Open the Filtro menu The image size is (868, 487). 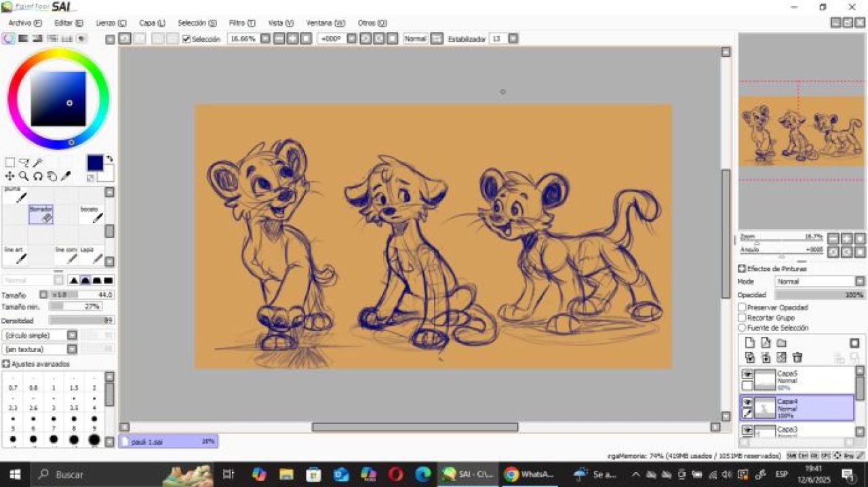click(242, 23)
